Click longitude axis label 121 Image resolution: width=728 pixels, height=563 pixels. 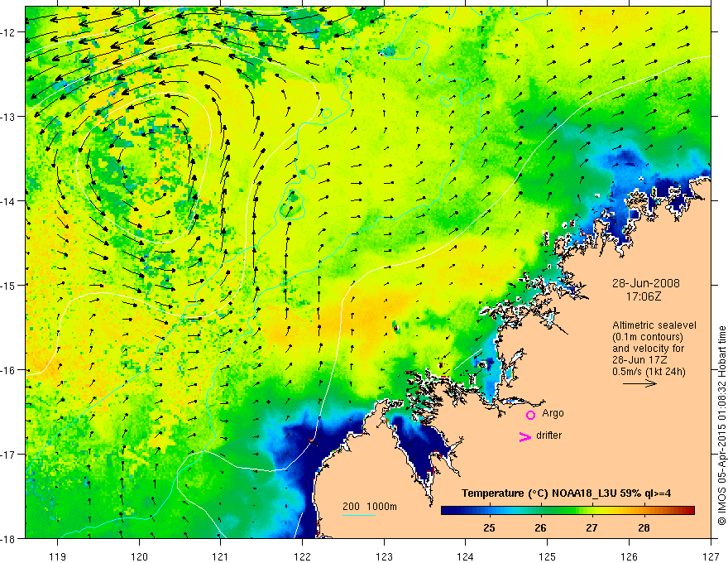221,556
